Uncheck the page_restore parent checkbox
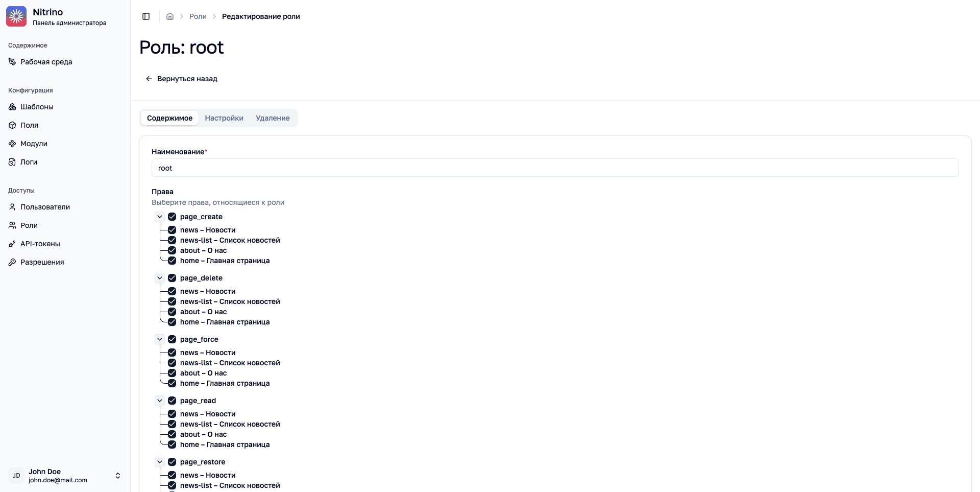This screenshot has width=980, height=492. (x=172, y=462)
